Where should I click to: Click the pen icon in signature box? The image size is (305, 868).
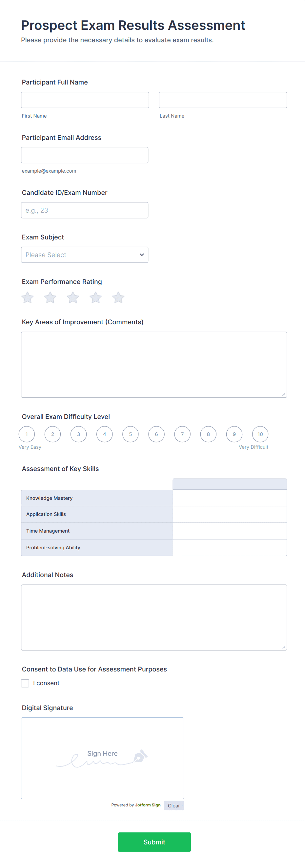[140, 756]
